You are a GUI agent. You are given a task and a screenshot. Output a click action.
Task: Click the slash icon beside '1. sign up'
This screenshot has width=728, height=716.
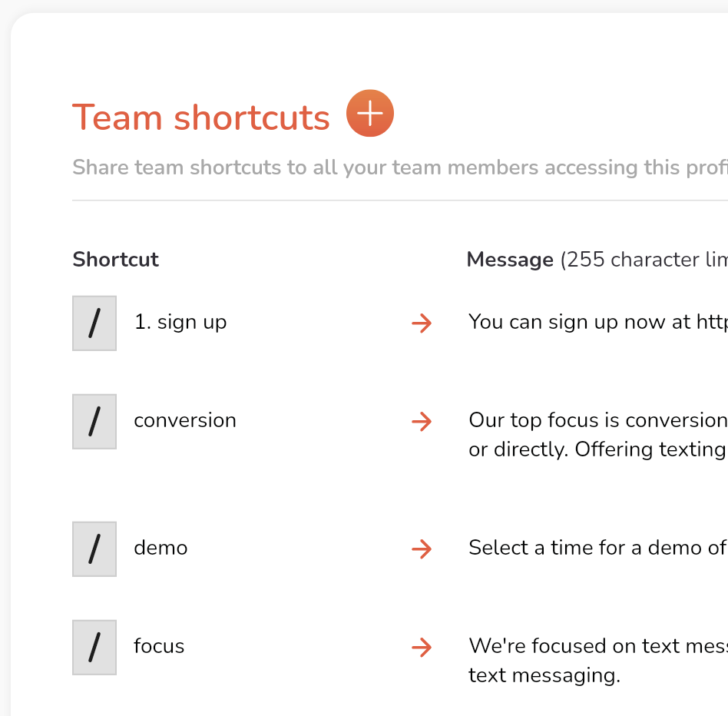click(94, 323)
